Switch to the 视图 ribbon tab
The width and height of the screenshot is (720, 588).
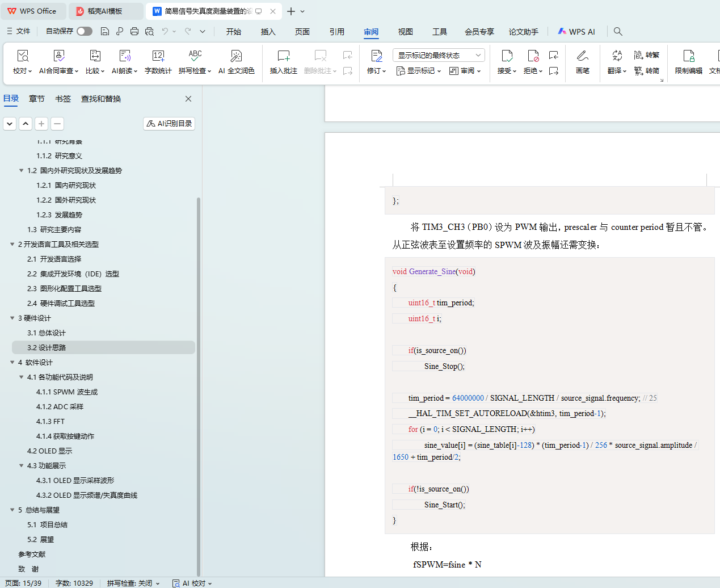click(x=405, y=32)
